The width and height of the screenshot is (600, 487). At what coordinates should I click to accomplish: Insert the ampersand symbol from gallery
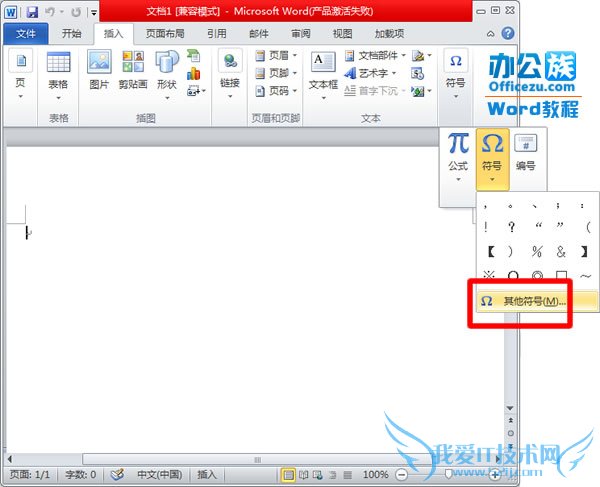click(x=561, y=252)
